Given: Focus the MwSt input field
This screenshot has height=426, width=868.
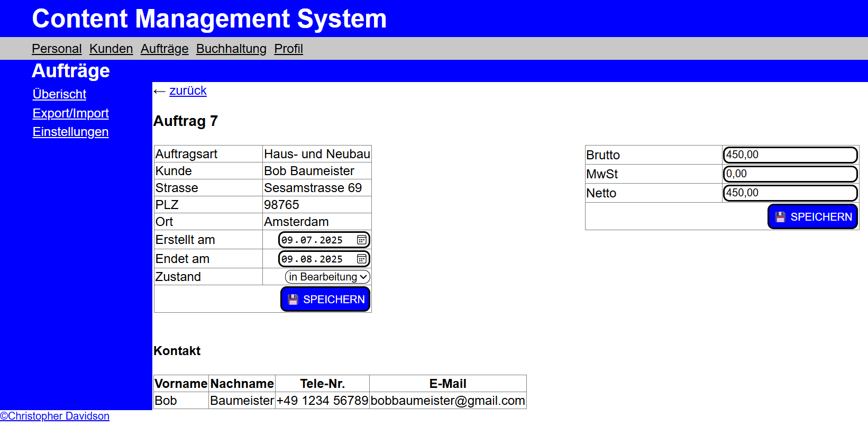Looking at the screenshot, I should coord(790,174).
